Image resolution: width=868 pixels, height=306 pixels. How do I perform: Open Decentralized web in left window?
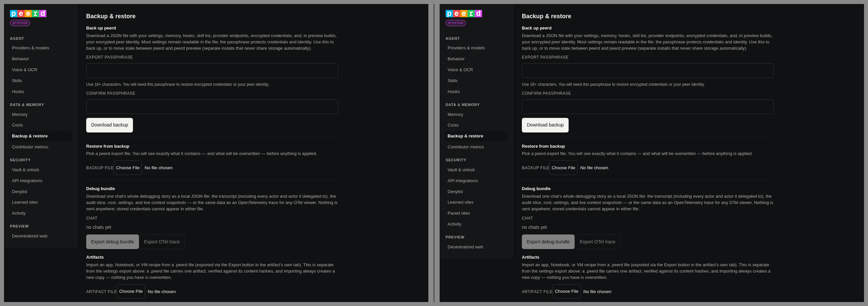click(x=40, y=236)
